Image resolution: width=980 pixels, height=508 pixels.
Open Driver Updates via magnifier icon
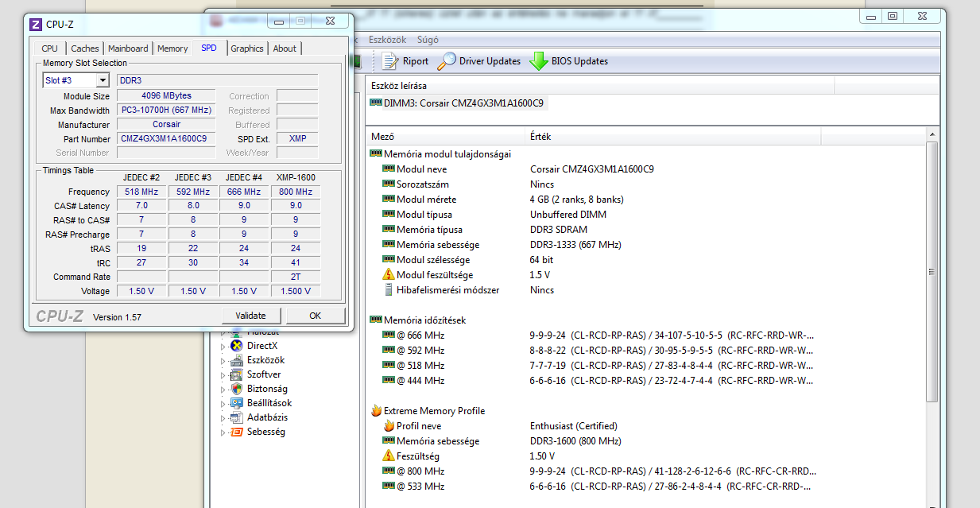point(447,61)
